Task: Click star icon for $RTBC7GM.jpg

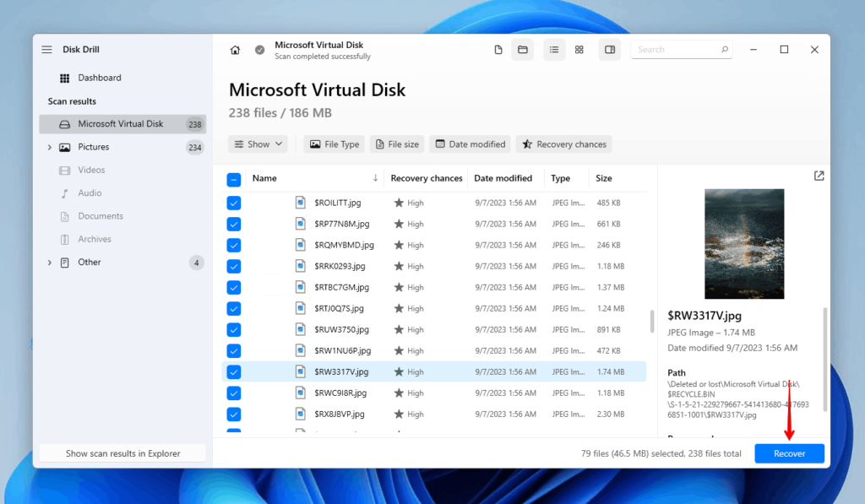Action: pyautogui.click(x=399, y=287)
